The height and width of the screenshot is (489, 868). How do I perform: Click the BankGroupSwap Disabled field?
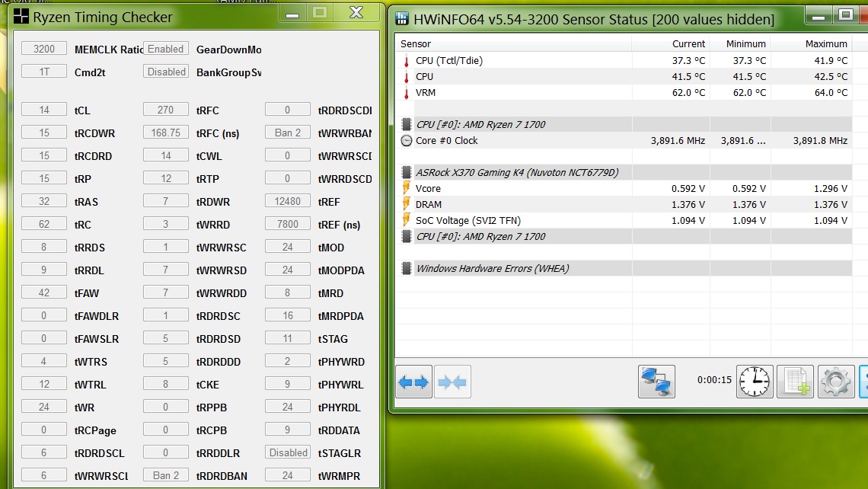point(165,72)
